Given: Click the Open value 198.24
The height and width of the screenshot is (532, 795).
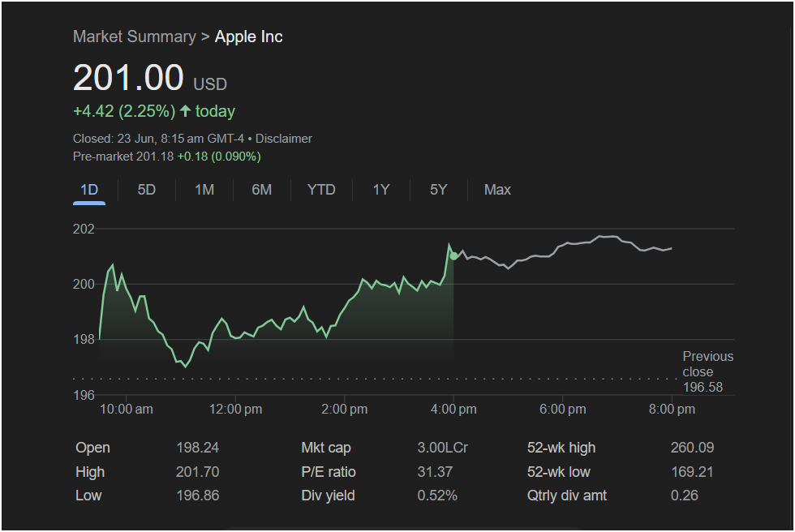Looking at the screenshot, I should pyautogui.click(x=198, y=448).
